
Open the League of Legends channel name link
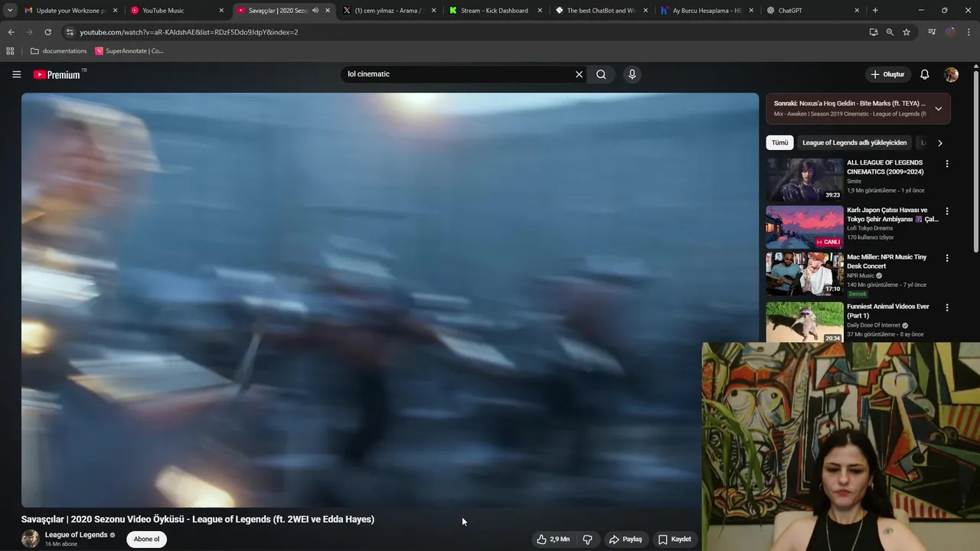(77, 535)
